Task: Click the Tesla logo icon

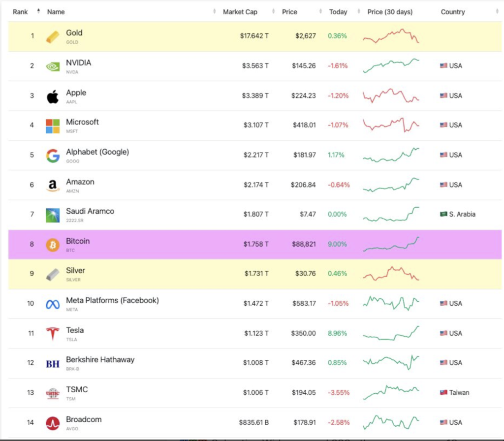Action: click(52, 334)
